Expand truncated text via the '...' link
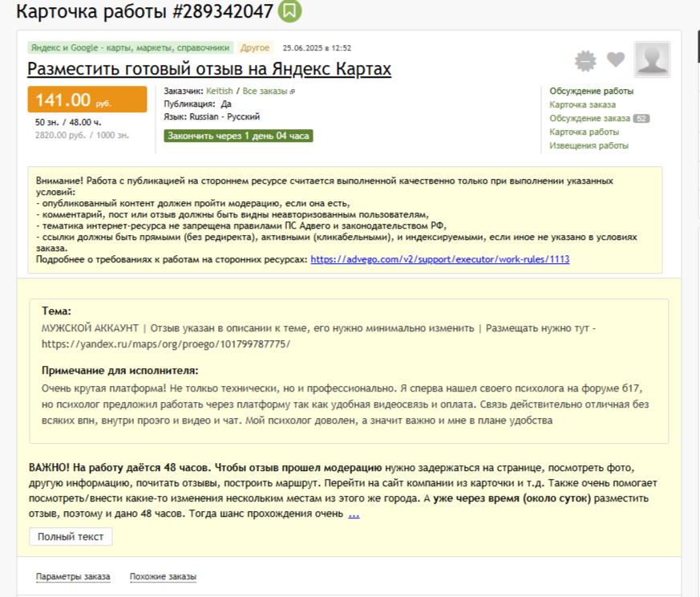This screenshot has width=700, height=597. [x=354, y=514]
